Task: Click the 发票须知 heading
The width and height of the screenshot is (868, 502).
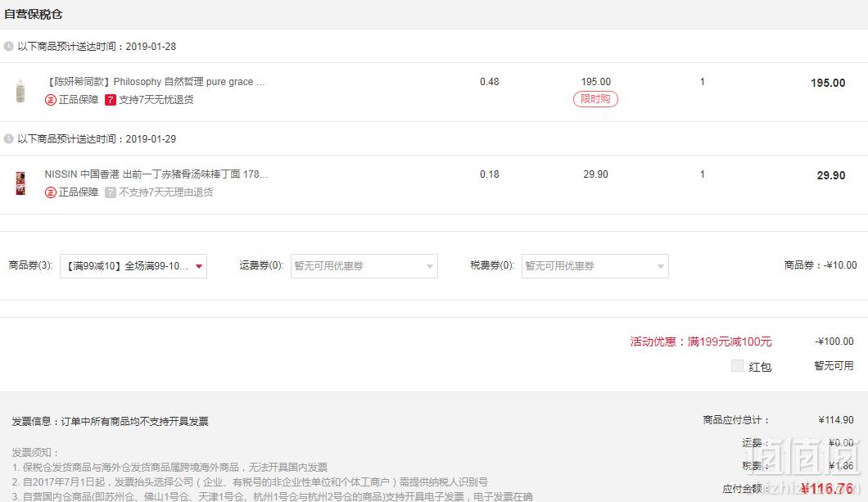Action: [x=35, y=453]
